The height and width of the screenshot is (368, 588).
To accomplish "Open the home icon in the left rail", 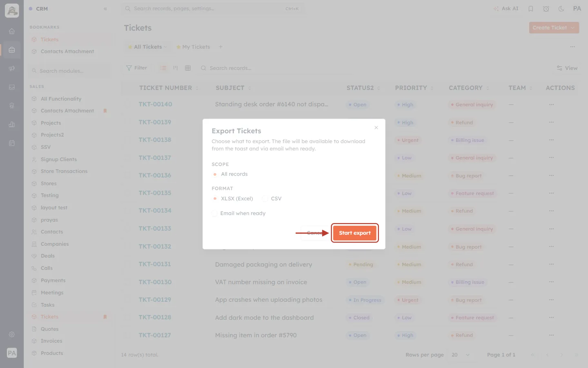I will tap(12, 31).
